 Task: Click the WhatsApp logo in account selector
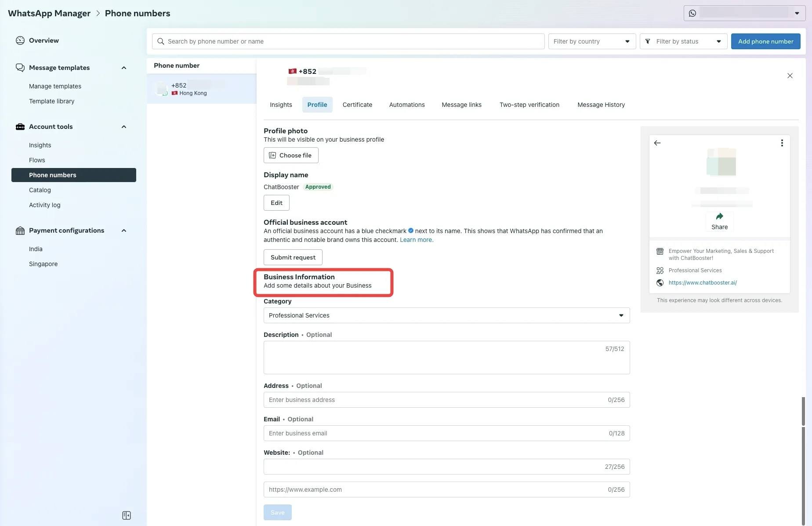coord(692,13)
